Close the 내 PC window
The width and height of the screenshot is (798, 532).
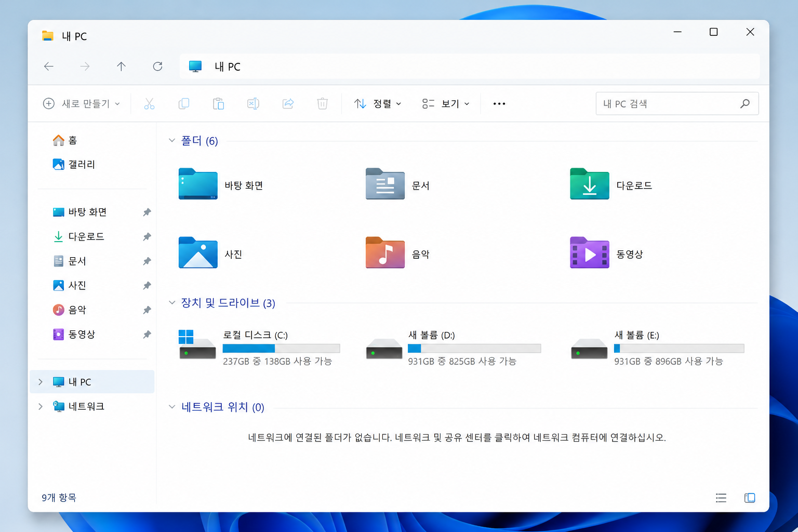[750, 32]
